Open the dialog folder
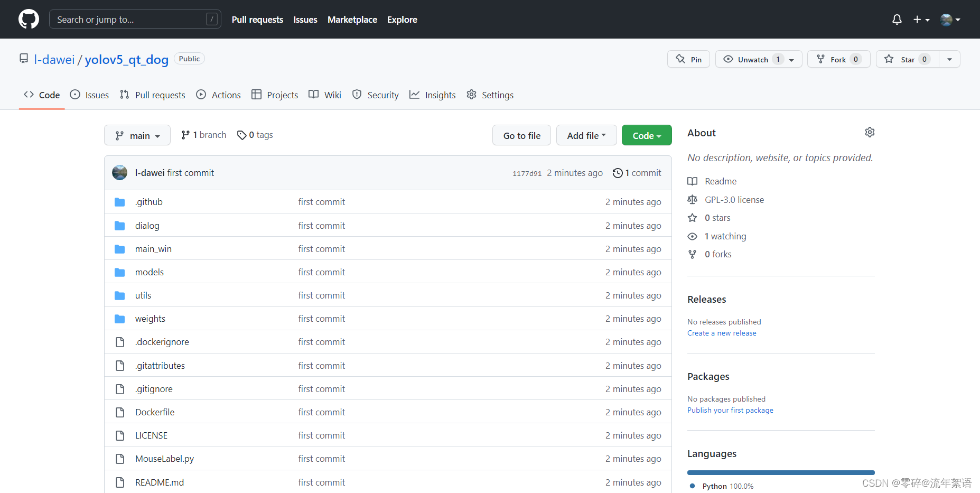This screenshot has height=493, width=980. click(x=147, y=226)
